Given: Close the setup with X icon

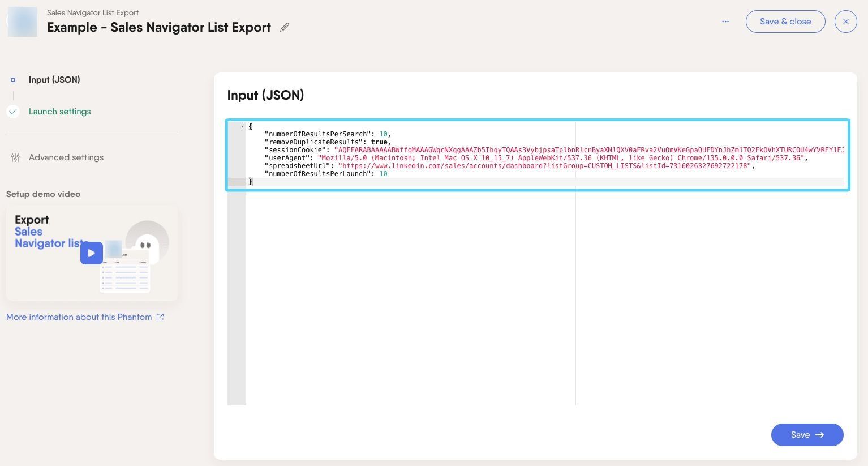Looking at the screenshot, I should (x=846, y=22).
